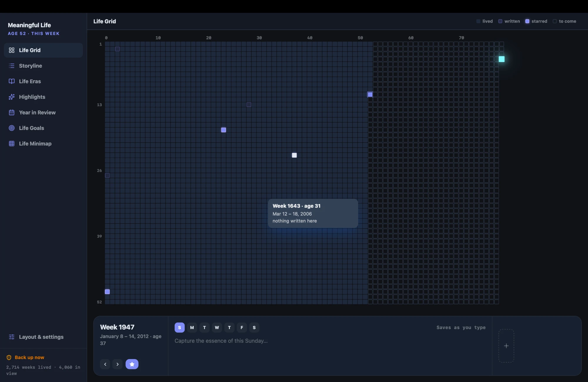Select the white selected week cell
Screen dimensions: 588x382
click(x=294, y=155)
